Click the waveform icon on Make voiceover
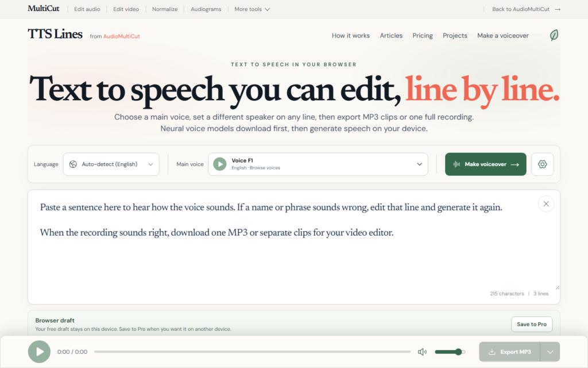Image resolution: width=588 pixels, height=368 pixels. coord(457,164)
